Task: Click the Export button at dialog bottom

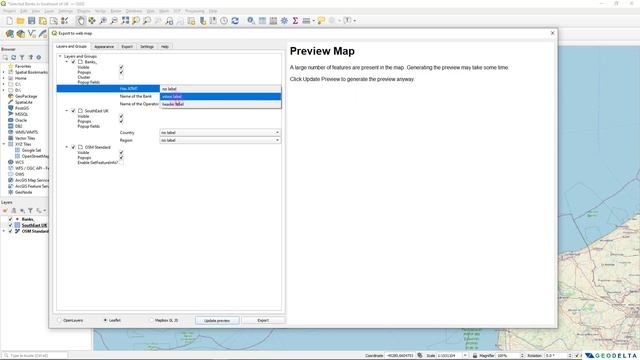Action: coord(263,320)
